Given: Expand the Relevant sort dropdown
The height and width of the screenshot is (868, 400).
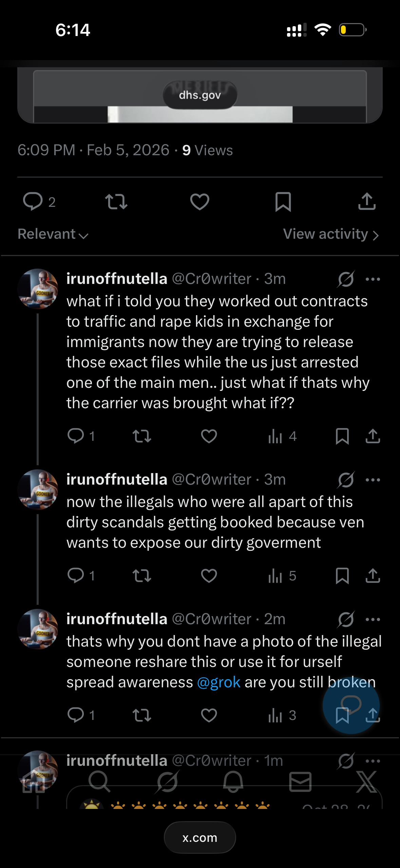Looking at the screenshot, I should click(x=53, y=234).
